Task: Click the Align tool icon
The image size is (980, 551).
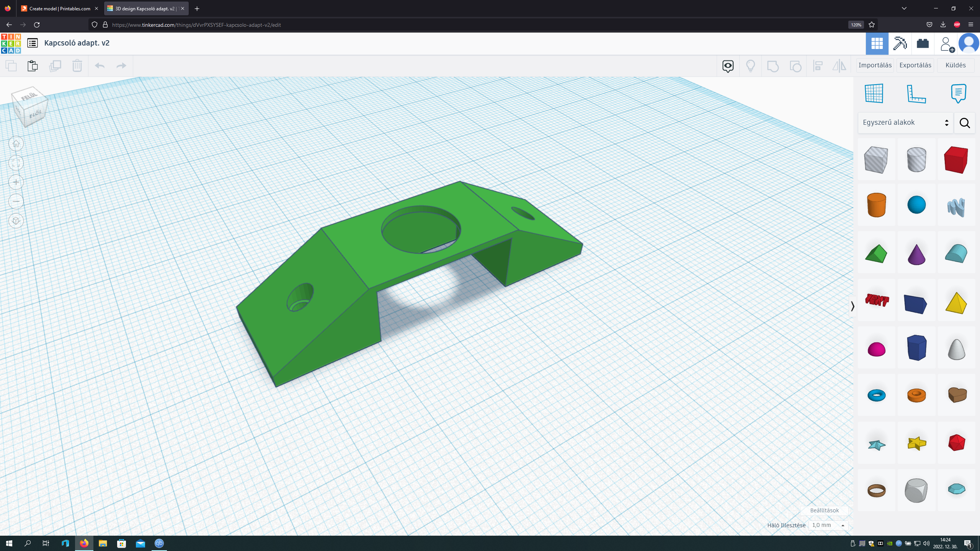Action: [x=818, y=66]
